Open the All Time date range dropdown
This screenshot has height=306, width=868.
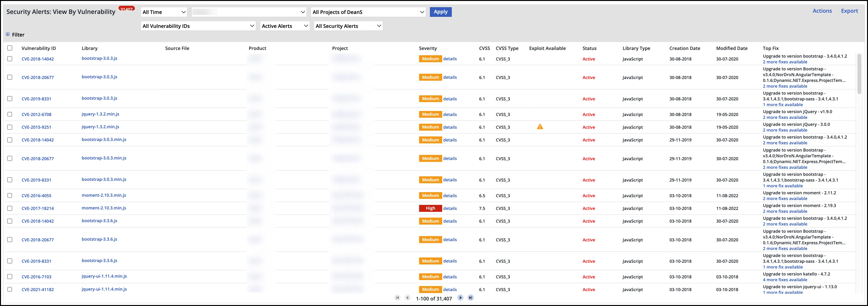tap(164, 12)
